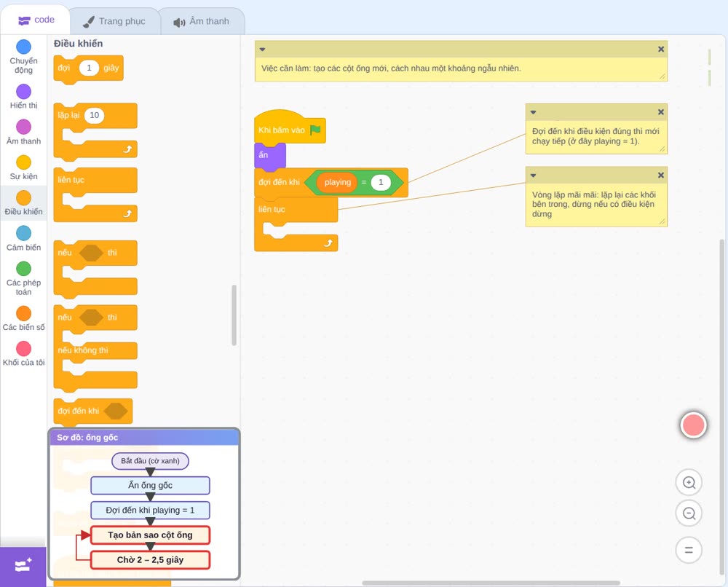Open the Khối của tôi category
Screen dimensions: 728x587
(x=23, y=353)
